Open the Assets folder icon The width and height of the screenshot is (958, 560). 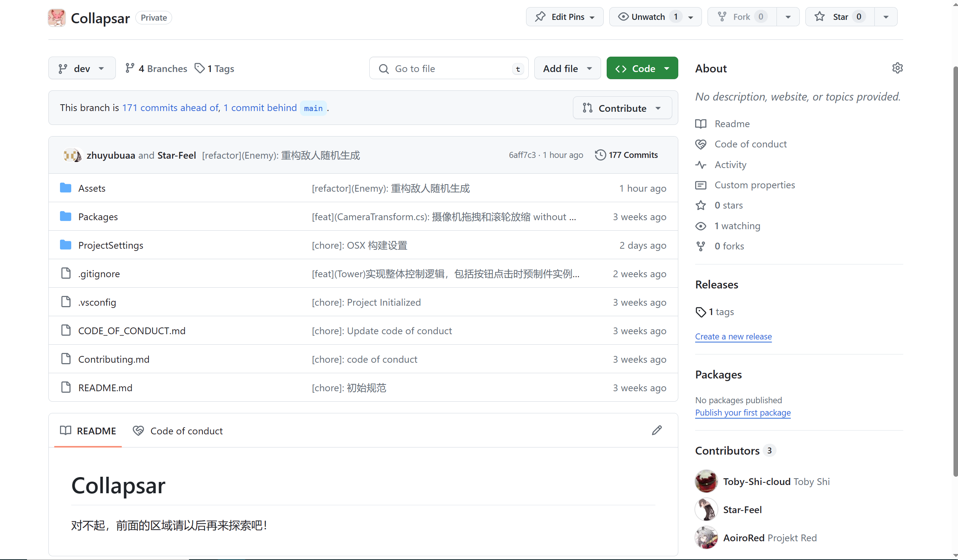click(x=66, y=188)
